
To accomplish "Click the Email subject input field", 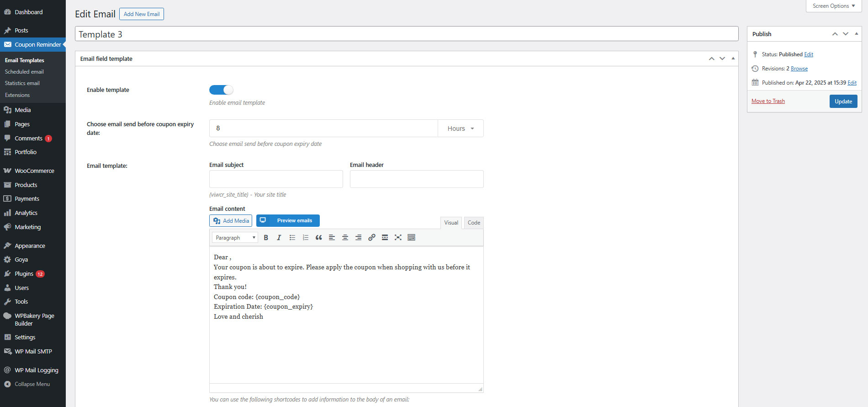I will tap(276, 179).
